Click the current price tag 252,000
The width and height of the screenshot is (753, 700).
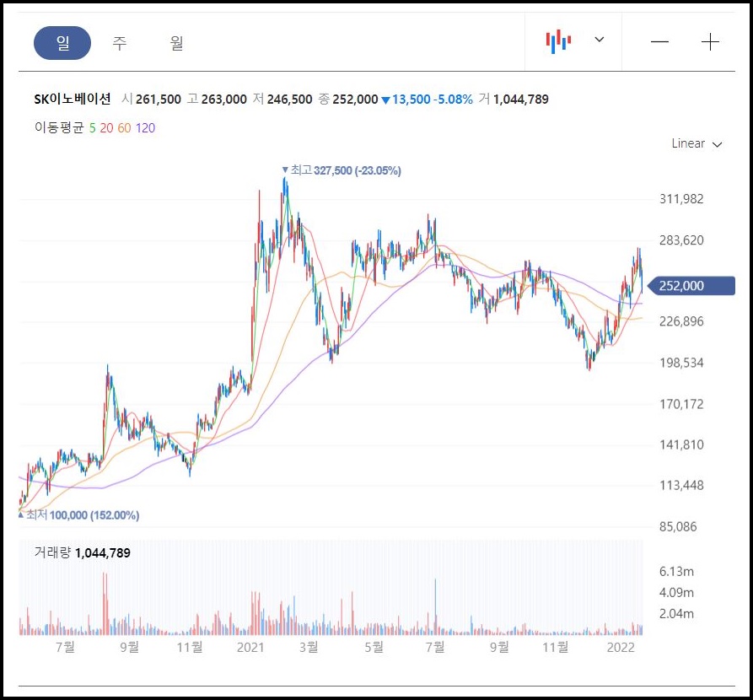point(691,286)
